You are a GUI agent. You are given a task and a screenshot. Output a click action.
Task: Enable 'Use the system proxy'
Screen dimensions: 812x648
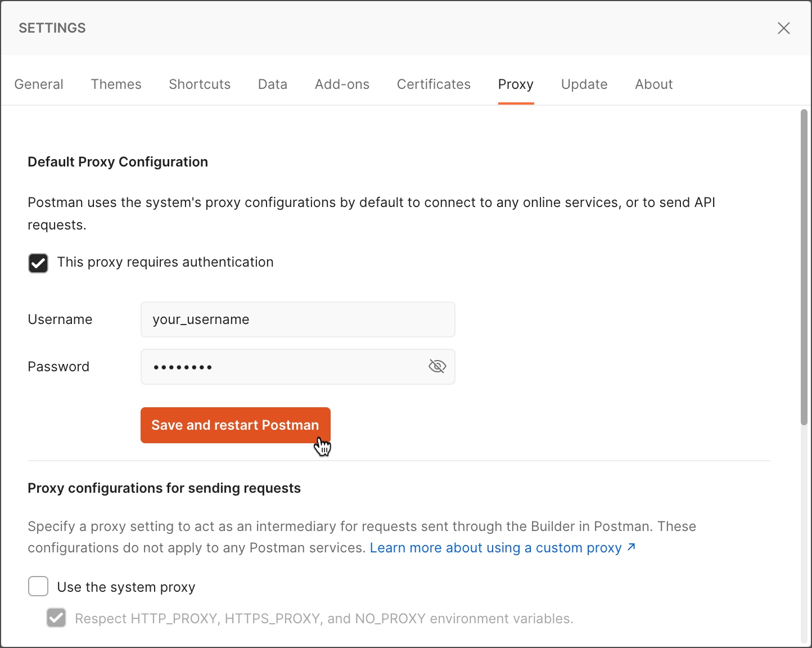(38, 586)
